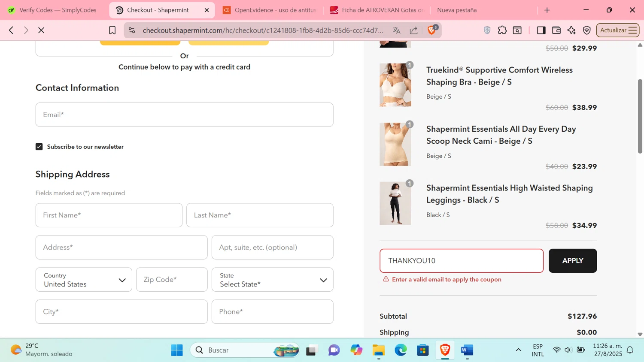Click Apt, suite, etc. optional field
The height and width of the screenshot is (362, 644).
tap(272, 247)
